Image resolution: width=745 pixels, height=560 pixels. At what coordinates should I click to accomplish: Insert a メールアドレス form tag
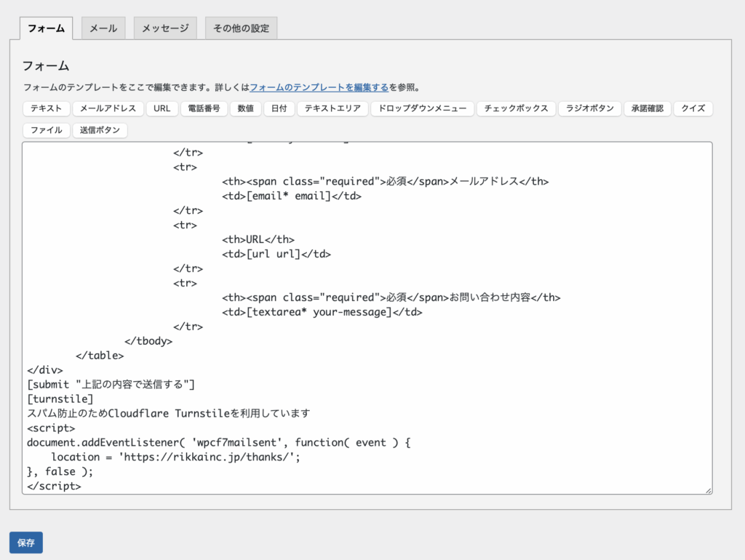(108, 108)
